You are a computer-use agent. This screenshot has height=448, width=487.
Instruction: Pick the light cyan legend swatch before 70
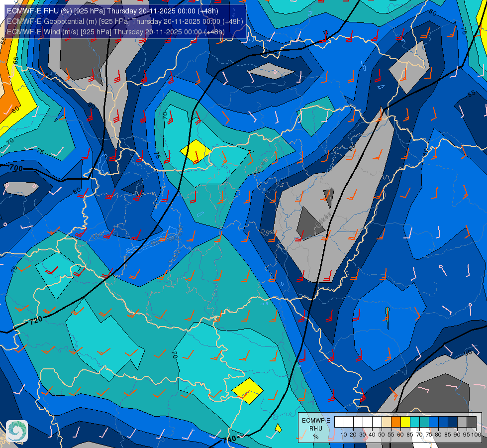pos(415,422)
